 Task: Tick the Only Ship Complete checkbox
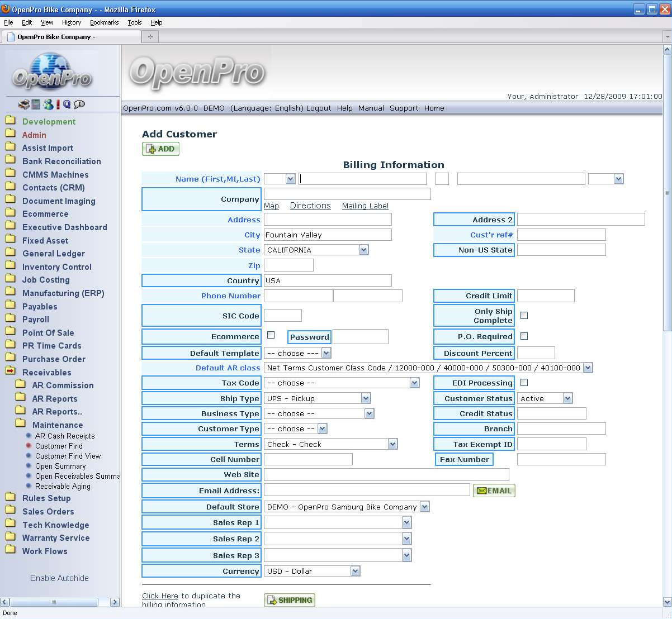(524, 316)
